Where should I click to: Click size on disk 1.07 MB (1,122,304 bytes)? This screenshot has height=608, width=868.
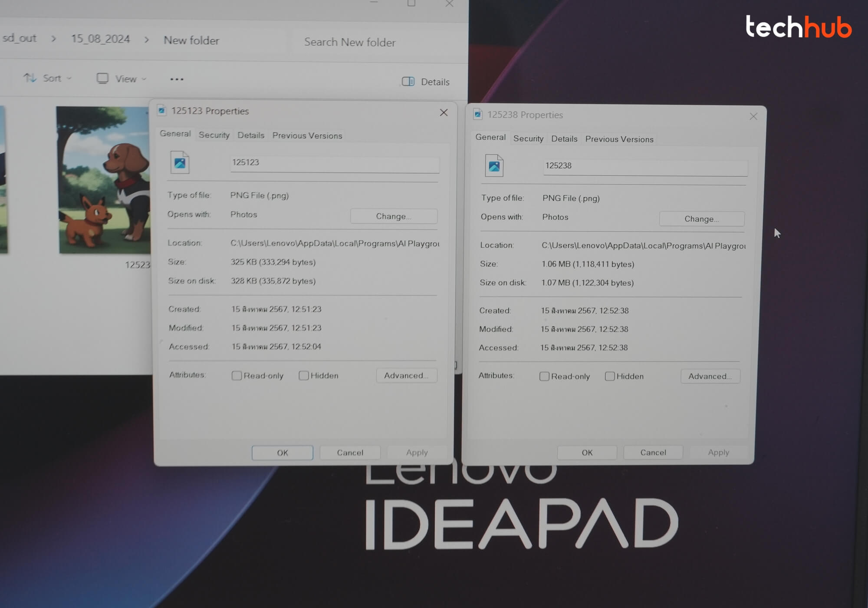[x=588, y=283]
